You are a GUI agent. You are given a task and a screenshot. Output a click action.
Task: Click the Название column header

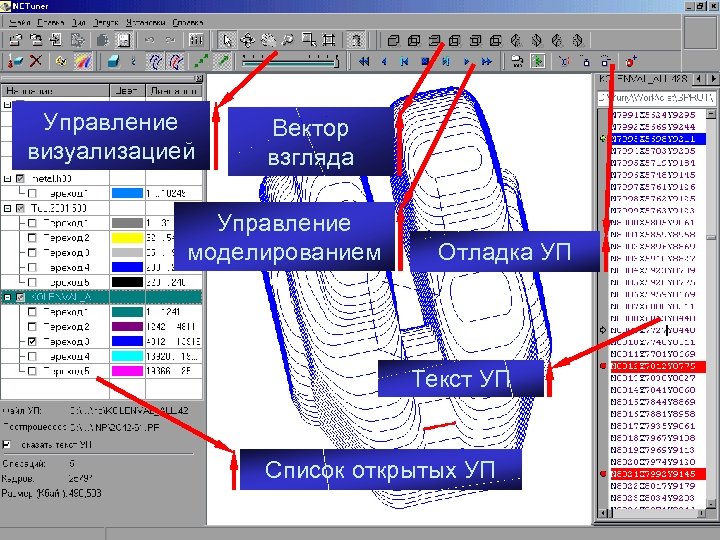[x=55, y=90]
